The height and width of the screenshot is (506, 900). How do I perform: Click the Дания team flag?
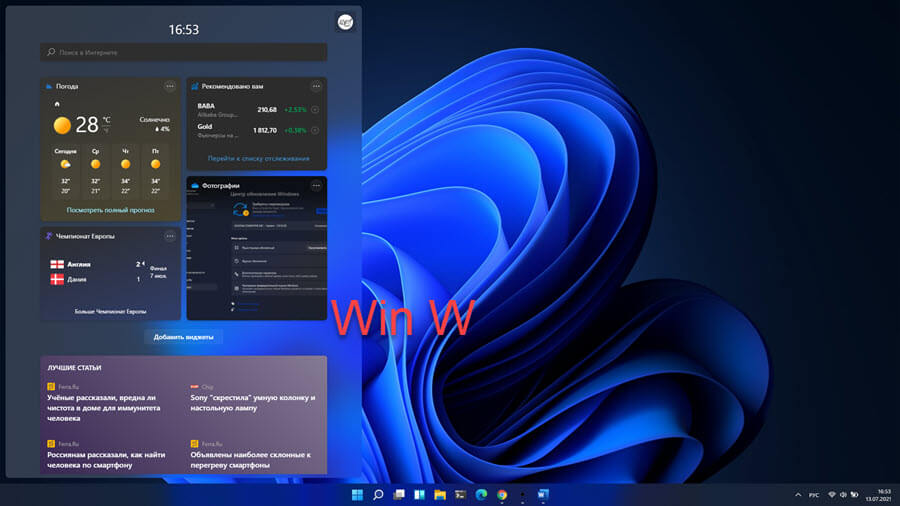(57, 279)
